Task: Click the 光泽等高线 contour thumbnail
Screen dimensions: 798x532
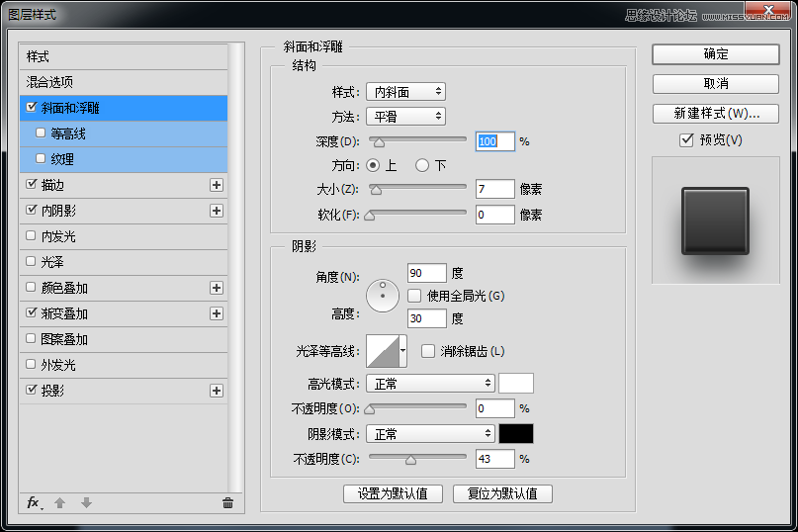Action: pos(383,351)
